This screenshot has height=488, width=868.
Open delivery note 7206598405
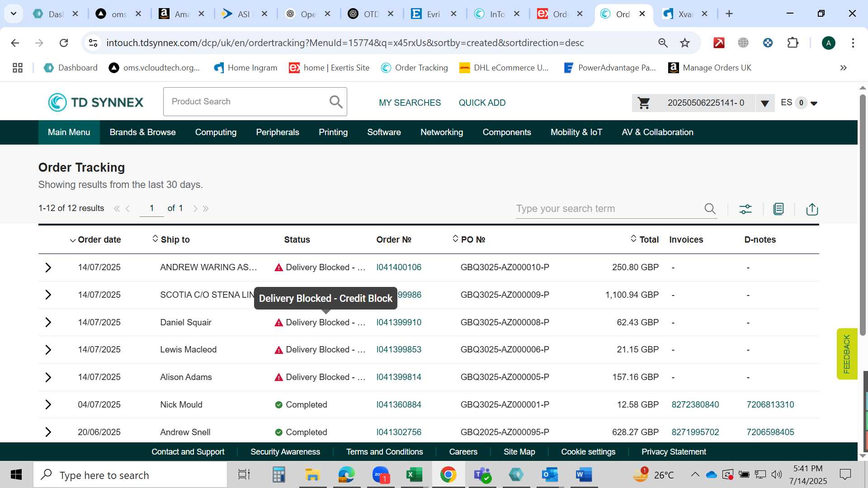pyautogui.click(x=770, y=432)
